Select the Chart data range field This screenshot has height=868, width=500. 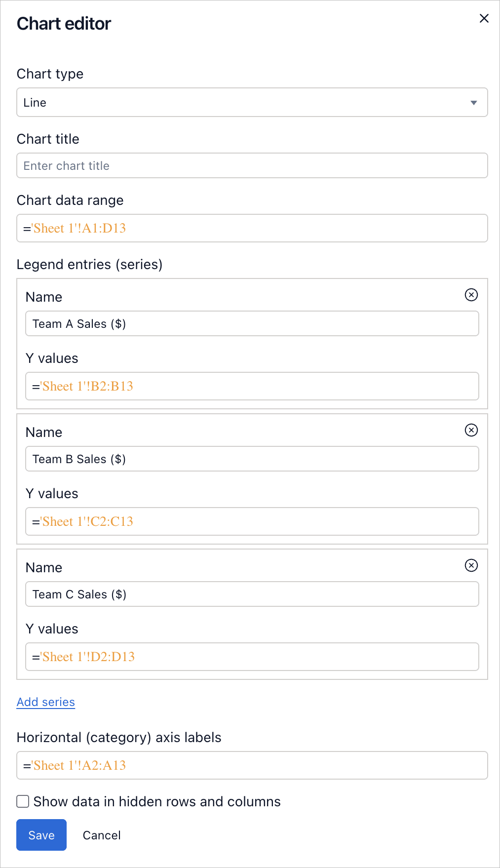tap(252, 228)
